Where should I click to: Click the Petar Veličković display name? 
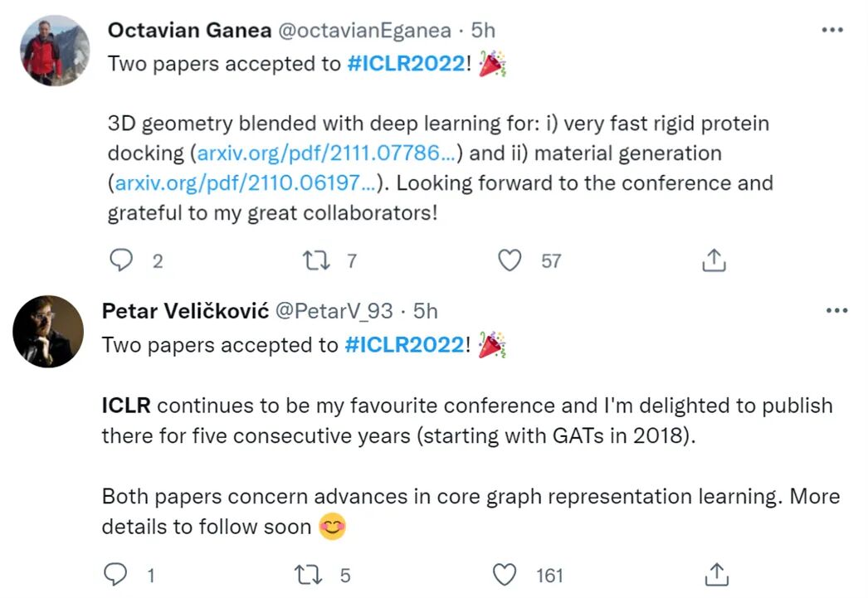(184, 311)
